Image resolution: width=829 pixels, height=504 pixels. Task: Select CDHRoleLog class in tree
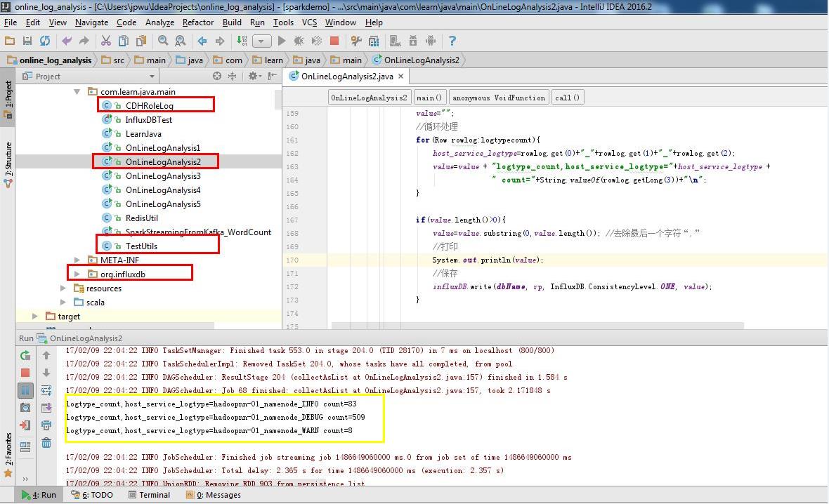(150, 106)
